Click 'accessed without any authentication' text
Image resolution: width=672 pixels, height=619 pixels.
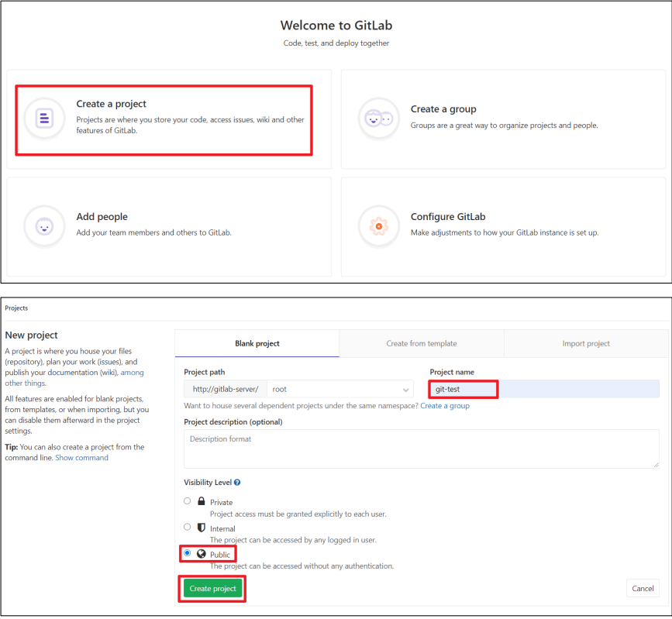[x=302, y=566]
